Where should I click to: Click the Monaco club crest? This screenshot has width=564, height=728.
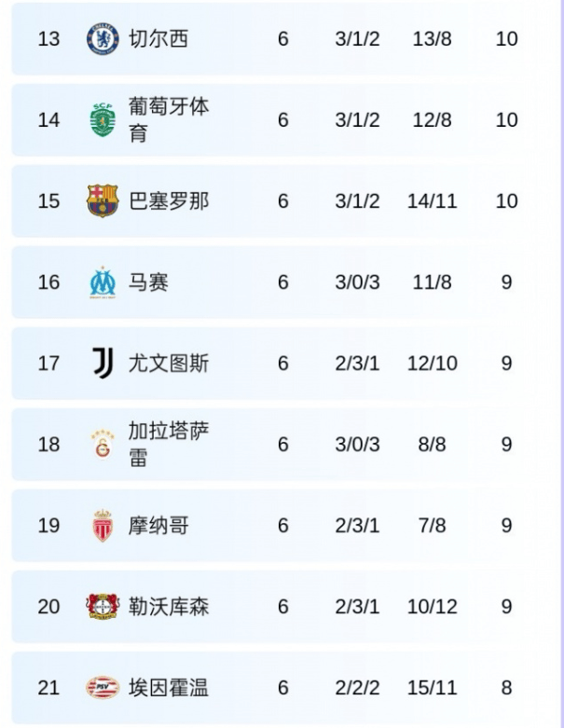102,526
